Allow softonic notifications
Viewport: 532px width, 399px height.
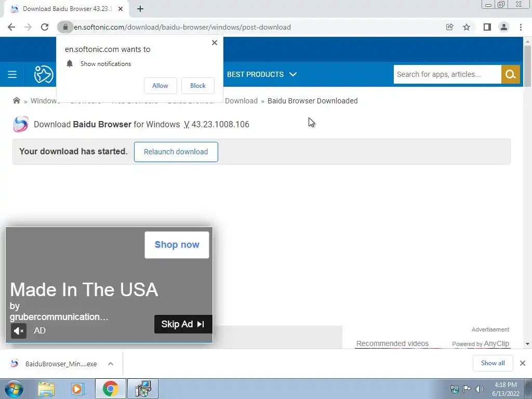160,86
